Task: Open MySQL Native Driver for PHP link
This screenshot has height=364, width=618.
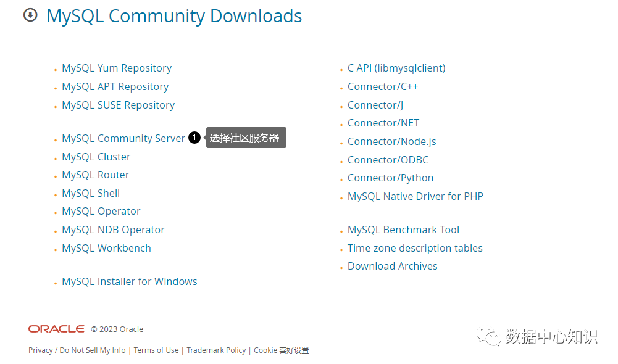Action: 415,197
